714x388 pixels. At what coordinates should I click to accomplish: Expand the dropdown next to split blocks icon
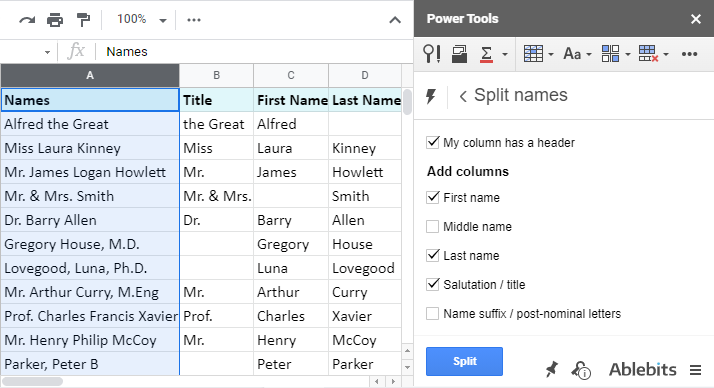point(627,55)
